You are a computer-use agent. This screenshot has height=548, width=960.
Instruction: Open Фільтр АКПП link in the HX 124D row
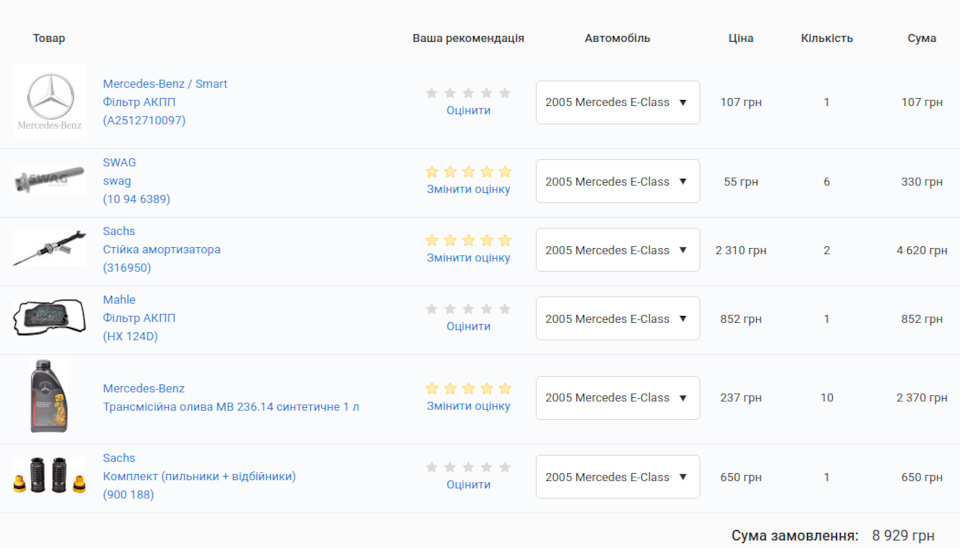point(139,318)
